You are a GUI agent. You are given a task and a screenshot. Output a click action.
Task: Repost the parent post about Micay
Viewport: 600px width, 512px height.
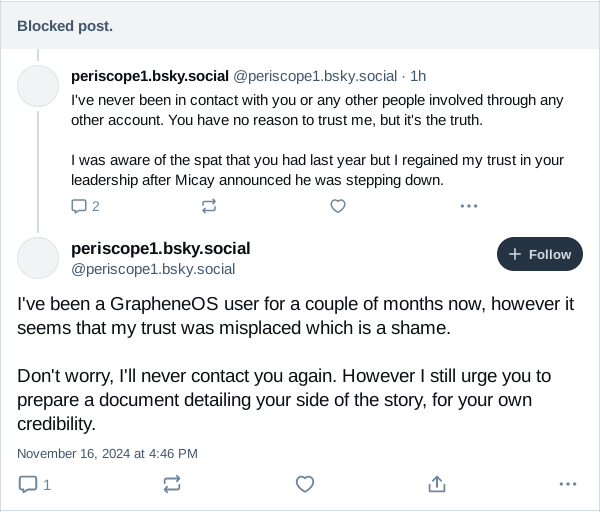click(209, 206)
